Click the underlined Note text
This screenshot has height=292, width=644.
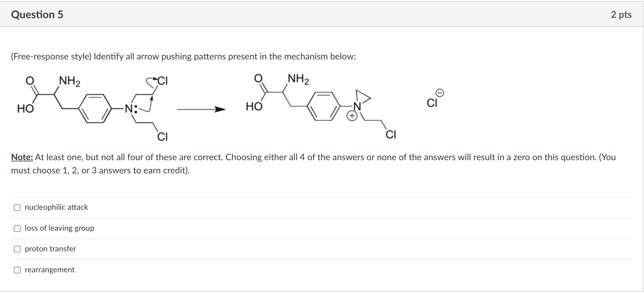click(x=21, y=157)
